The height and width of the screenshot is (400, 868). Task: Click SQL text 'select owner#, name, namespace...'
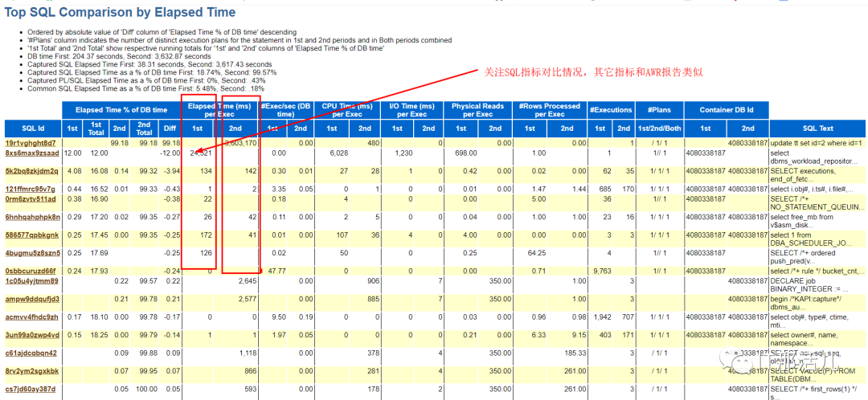coord(804,339)
